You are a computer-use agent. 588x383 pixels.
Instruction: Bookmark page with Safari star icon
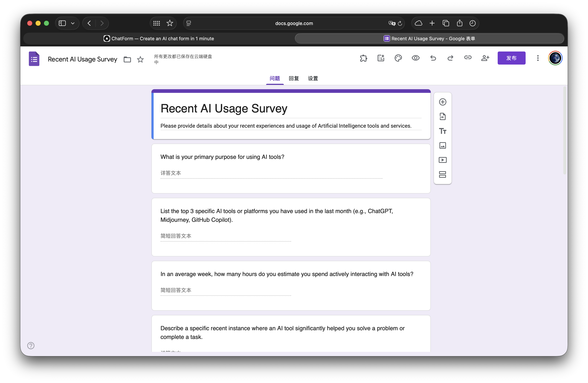pos(170,23)
